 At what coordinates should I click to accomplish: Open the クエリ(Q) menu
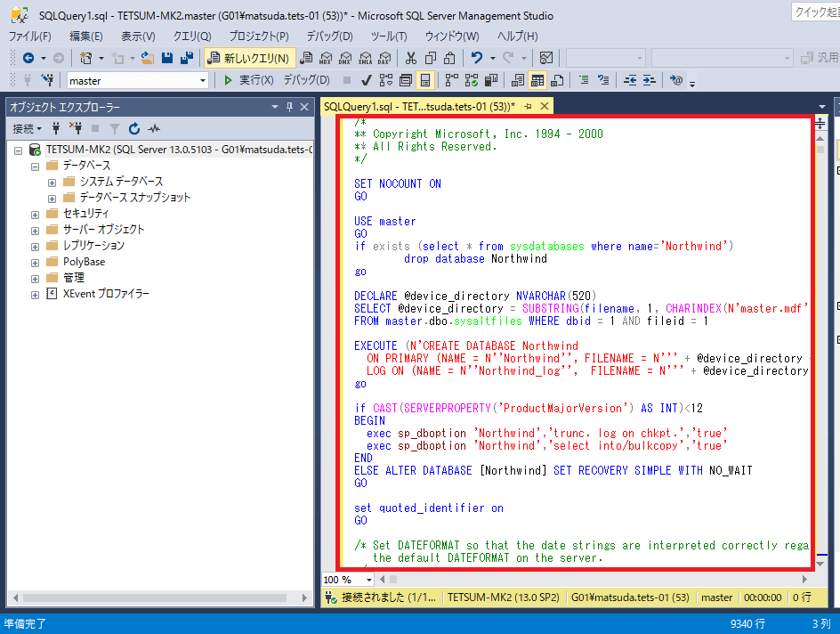(191, 37)
